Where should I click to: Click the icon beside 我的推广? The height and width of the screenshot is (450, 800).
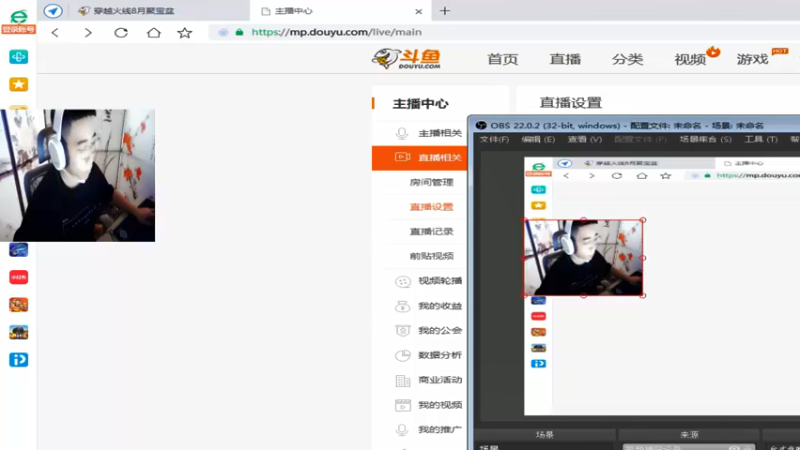402,430
